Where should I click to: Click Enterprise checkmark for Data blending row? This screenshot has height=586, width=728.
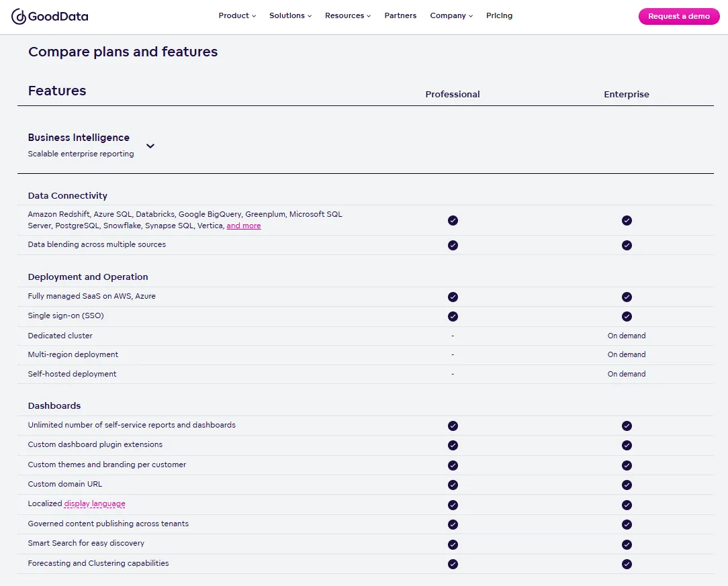627,245
